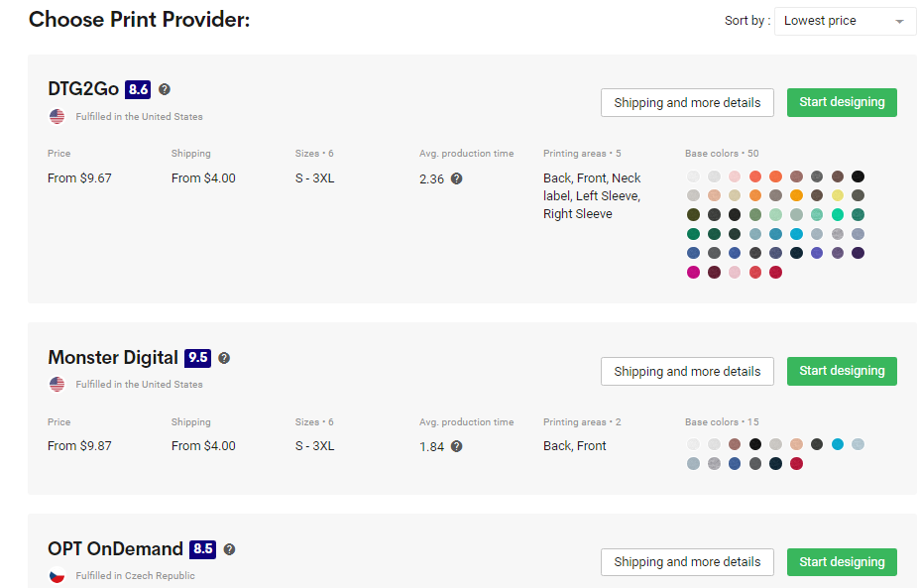View DTG2Go shipping and more details

(x=687, y=102)
